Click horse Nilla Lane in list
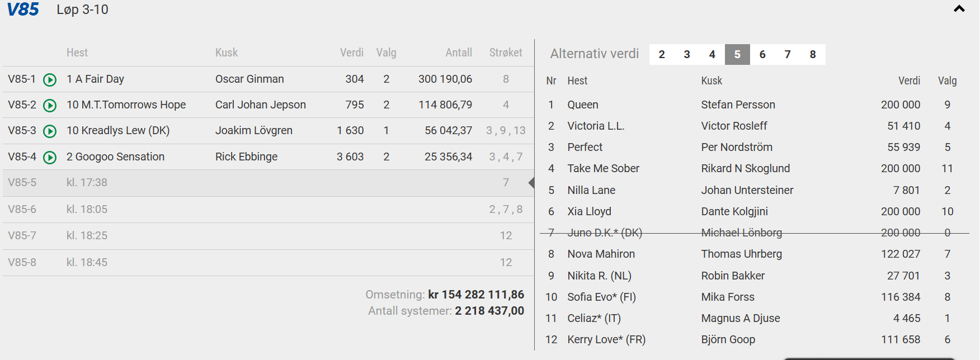The width and height of the screenshot is (980, 360). tap(591, 190)
